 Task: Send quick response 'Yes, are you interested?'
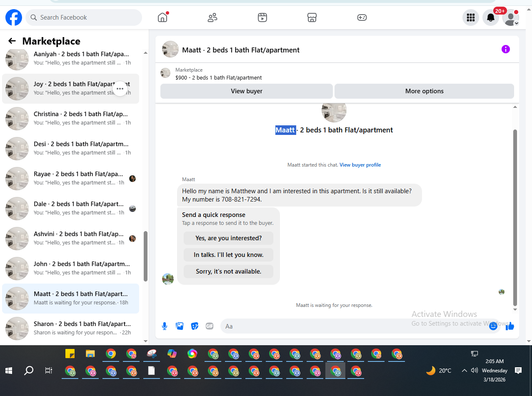click(228, 238)
